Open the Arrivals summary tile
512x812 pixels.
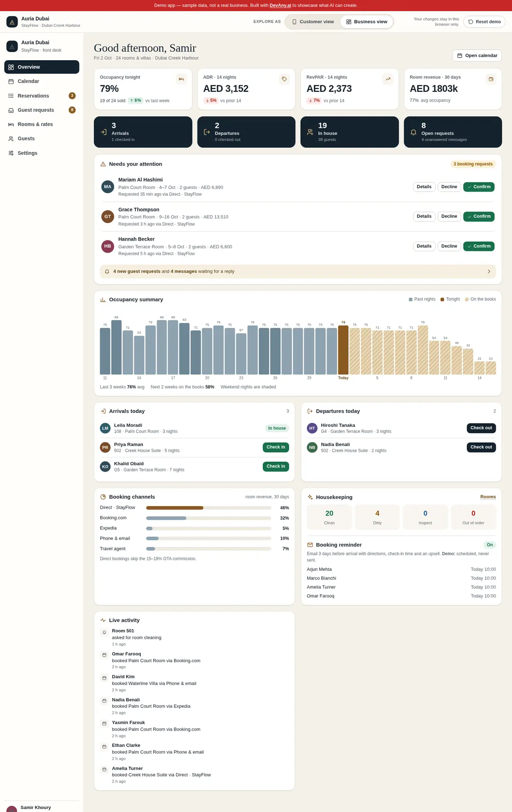point(143,132)
